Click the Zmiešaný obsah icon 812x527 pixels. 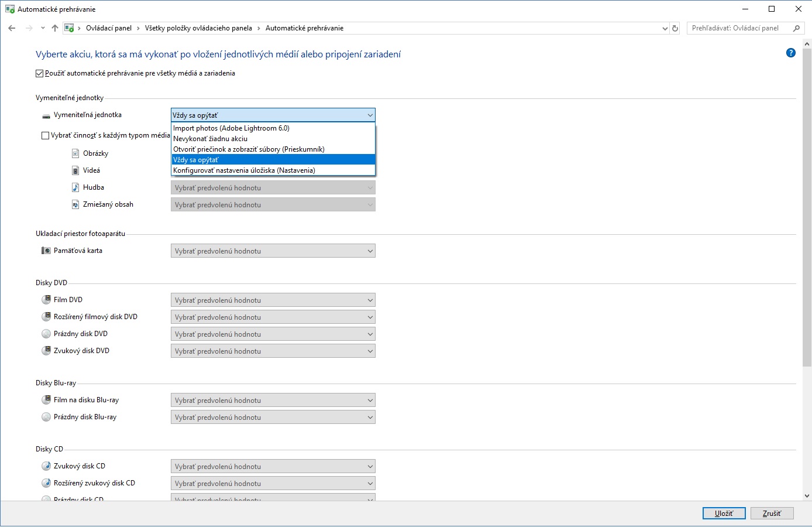coord(75,204)
